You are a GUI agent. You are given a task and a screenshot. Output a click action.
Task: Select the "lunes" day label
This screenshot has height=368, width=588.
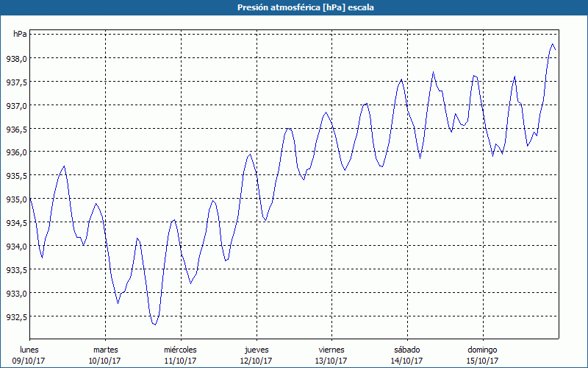(29, 349)
